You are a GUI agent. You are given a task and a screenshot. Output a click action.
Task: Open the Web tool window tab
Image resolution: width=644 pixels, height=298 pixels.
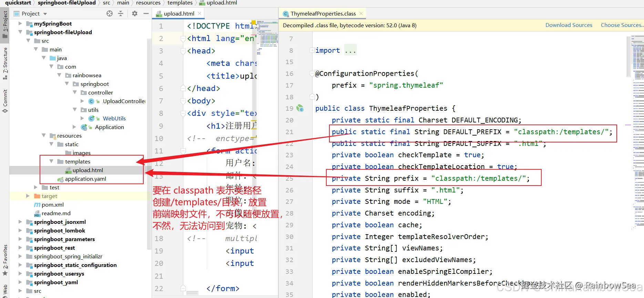[5, 290]
